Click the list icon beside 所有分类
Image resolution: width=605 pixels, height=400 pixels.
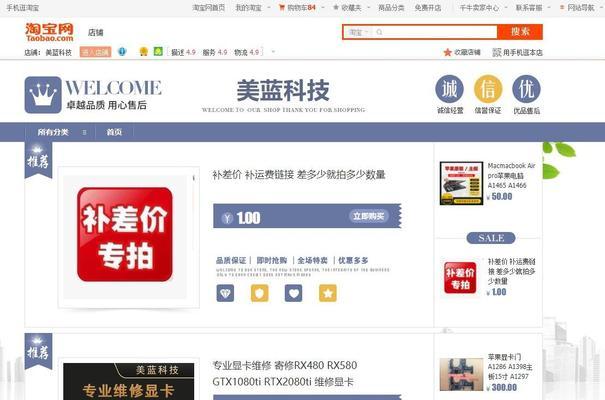84,132
